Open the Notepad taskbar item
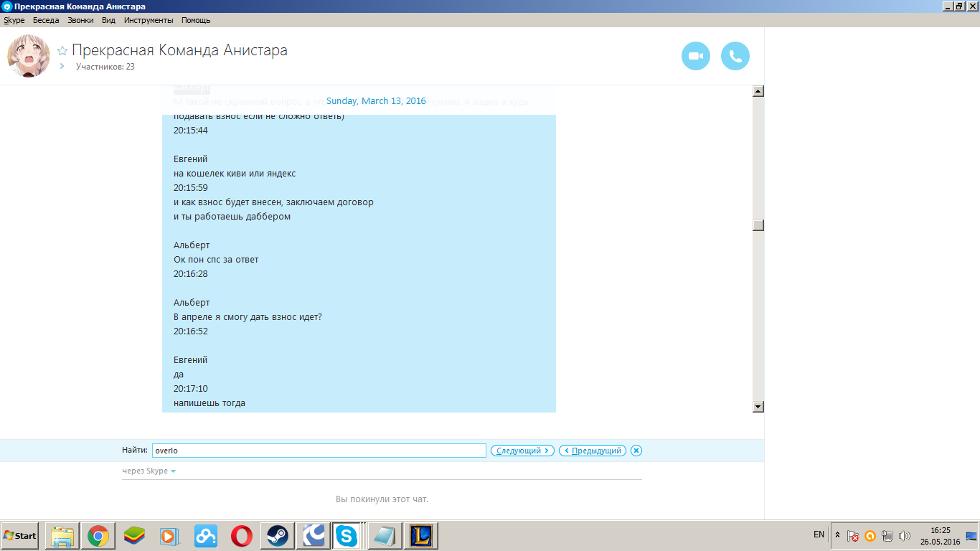The image size is (980, 551). (x=385, y=536)
